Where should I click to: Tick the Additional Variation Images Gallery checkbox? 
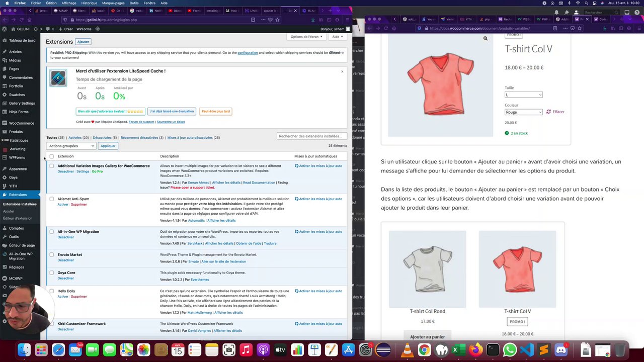coord(51,166)
